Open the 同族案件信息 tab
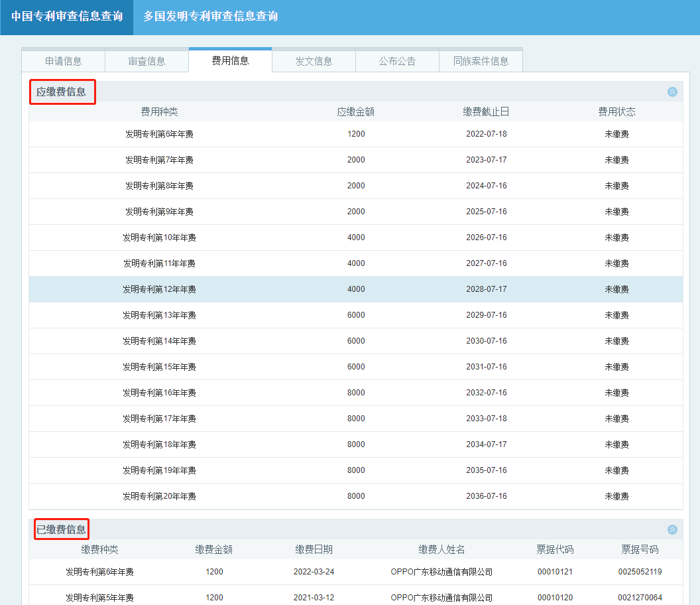This screenshot has height=605, width=700. tap(481, 61)
